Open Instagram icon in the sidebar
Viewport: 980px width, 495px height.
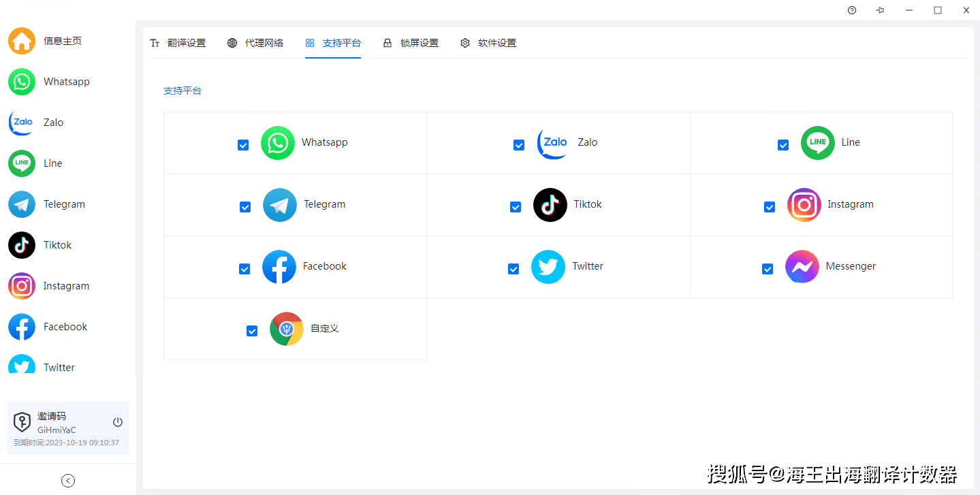(22, 286)
